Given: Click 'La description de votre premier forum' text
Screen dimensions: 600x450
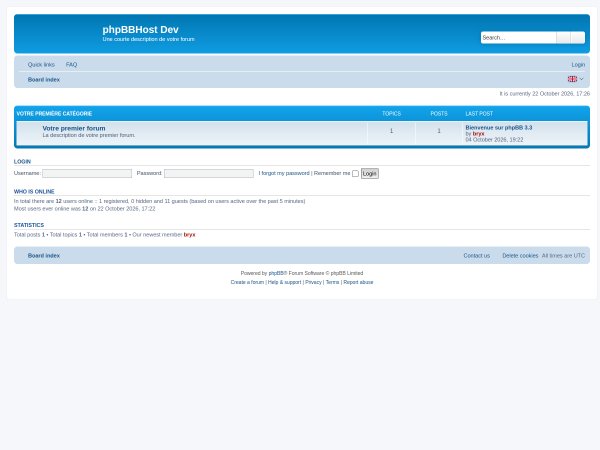Looking at the screenshot, I should tap(89, 135).
